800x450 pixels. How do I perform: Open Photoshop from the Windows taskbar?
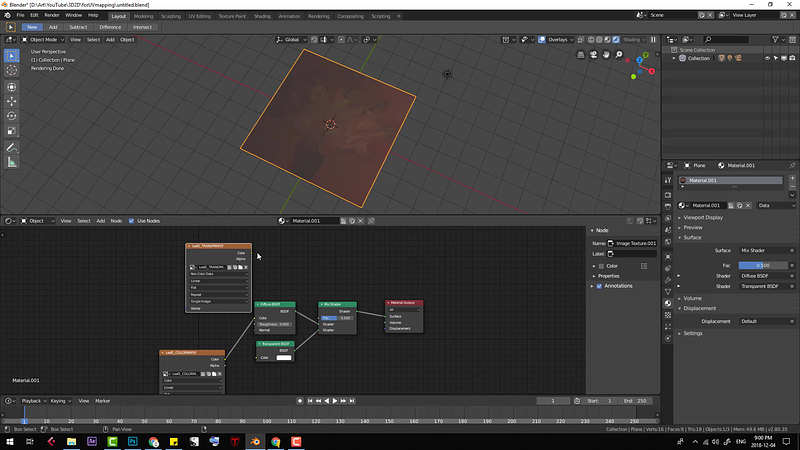pyautogui.click(x=133, y=441)
